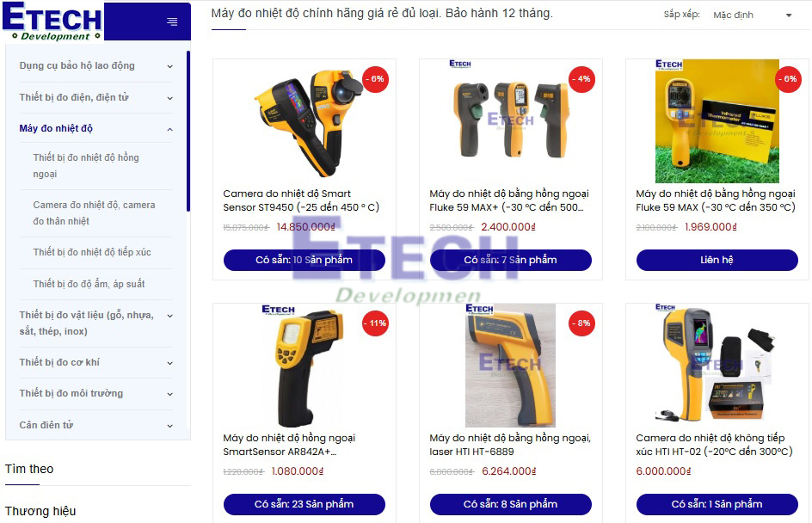Viewport: 812px width, 523px height.
Task: Collapse the Máy đo nhiệt độ category chevron
Action: 169,129
